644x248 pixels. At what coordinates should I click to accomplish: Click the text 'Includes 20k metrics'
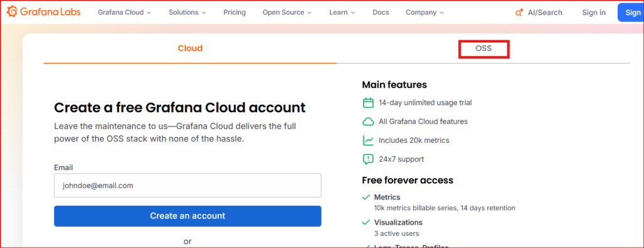[414, 140]
